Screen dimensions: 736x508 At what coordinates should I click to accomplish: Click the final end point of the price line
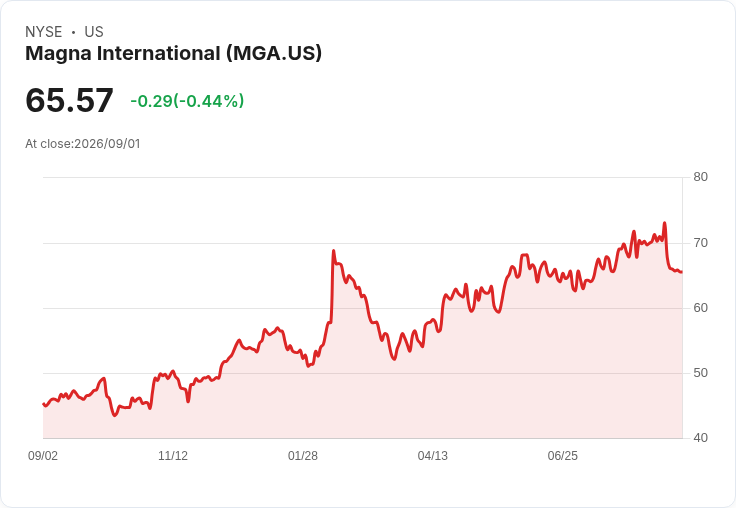point(682,272)
